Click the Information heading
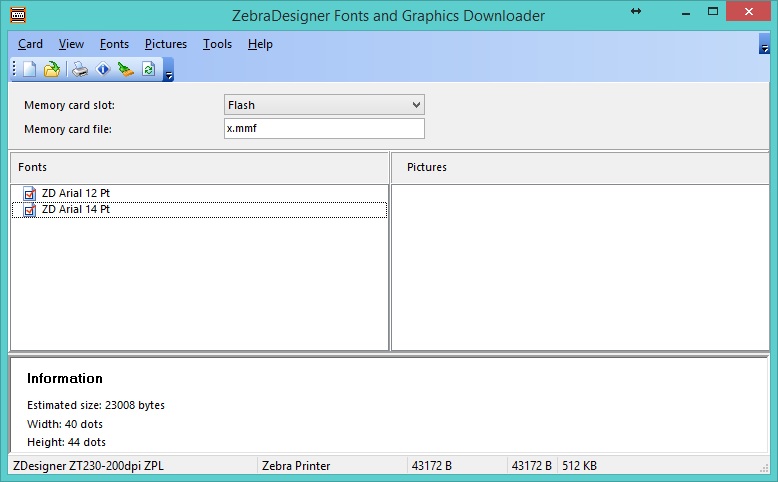Image resolution: width=778 pixels, height=482 pixels. point(65,378)
